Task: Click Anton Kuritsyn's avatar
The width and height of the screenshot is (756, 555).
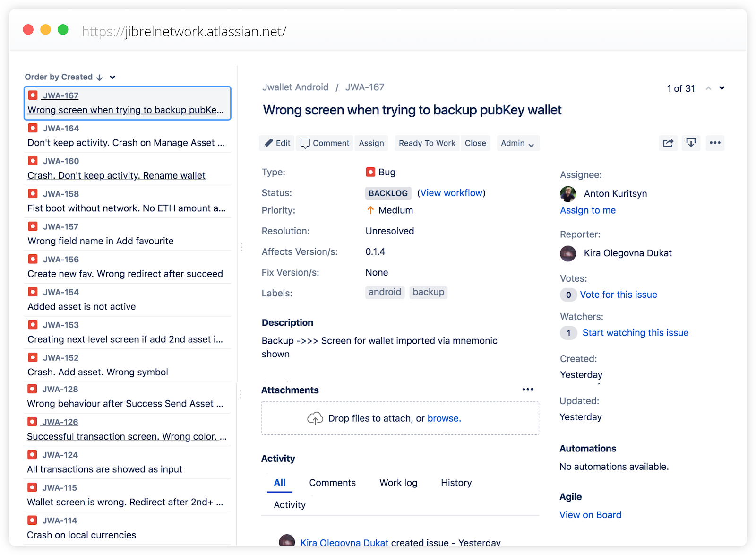Action: [x=568, y=193]
